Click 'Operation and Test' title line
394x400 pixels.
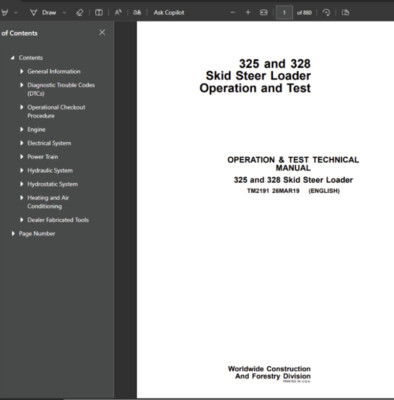coord(255,88)
